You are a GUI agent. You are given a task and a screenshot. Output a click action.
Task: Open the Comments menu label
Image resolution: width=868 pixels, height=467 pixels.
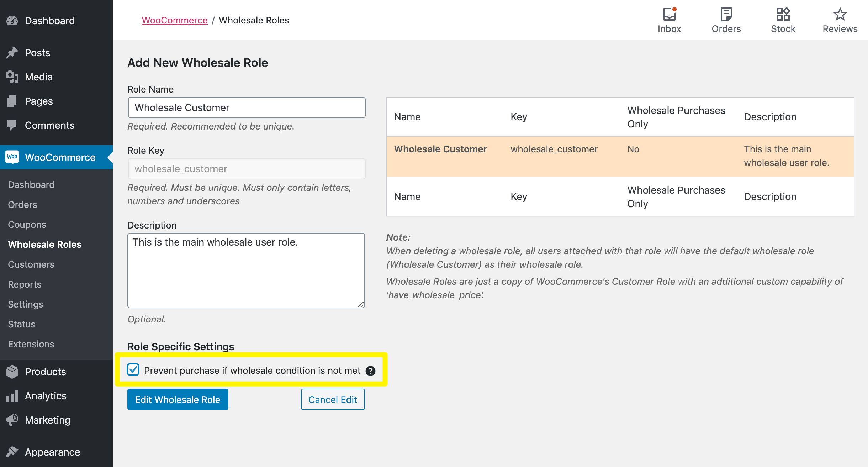[x=49, y=125]
